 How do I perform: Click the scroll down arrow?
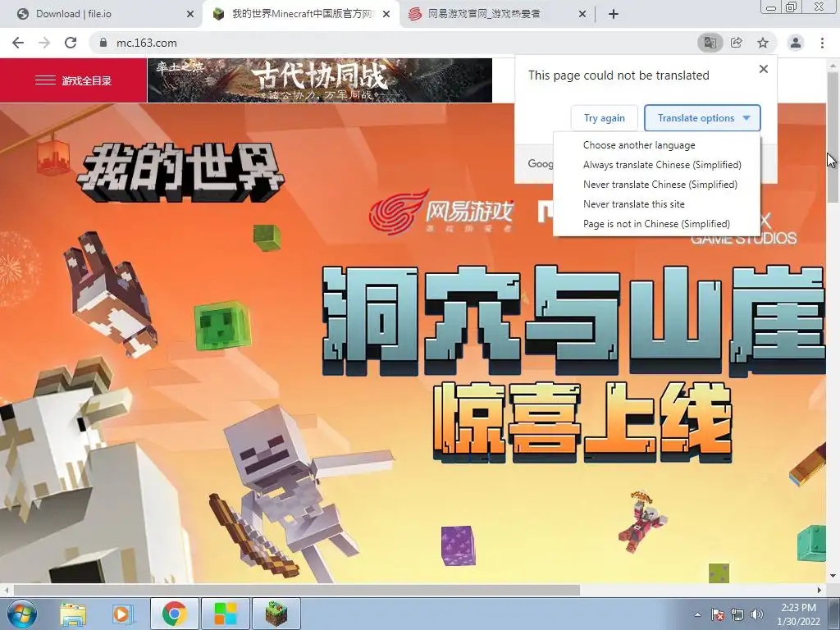(833, 577)
